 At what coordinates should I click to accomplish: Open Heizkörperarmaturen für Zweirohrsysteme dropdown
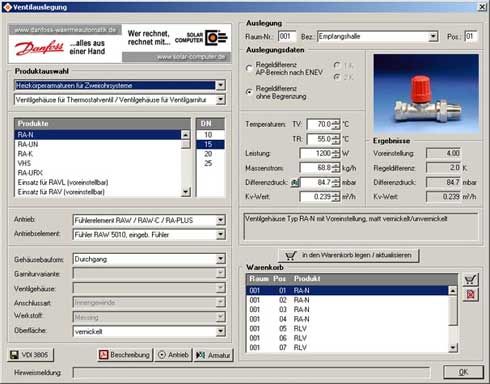(x=220, y=85)
